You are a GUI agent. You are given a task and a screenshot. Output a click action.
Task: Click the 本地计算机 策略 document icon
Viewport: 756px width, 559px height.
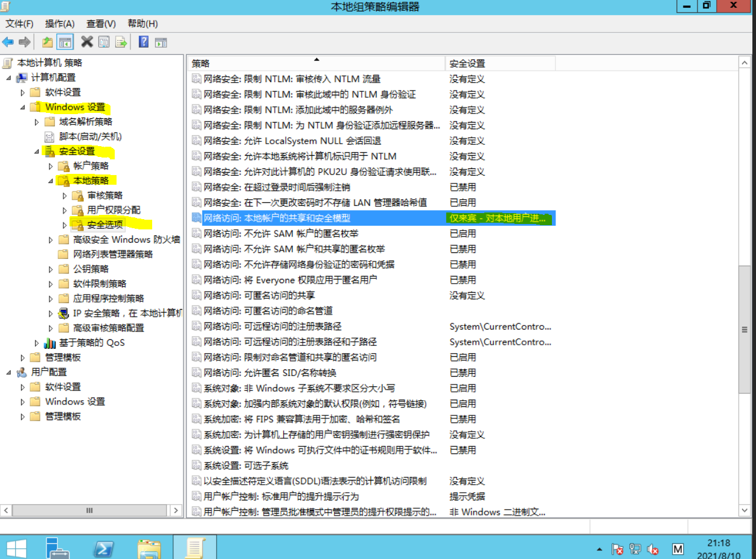coord(8,63)
